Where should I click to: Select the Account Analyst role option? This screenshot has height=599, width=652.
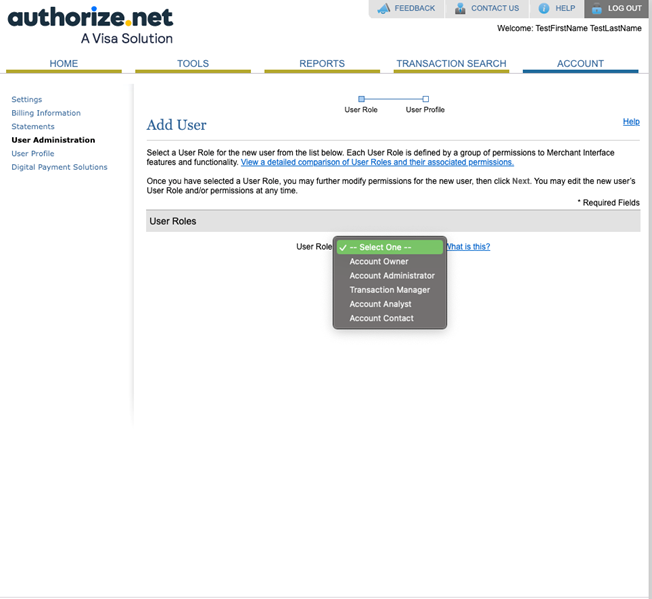coord(380,304)
